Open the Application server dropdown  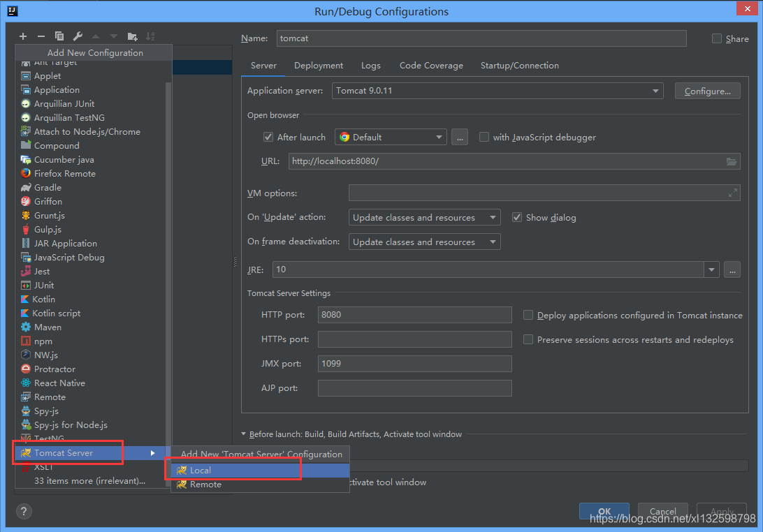pos(497,91)
